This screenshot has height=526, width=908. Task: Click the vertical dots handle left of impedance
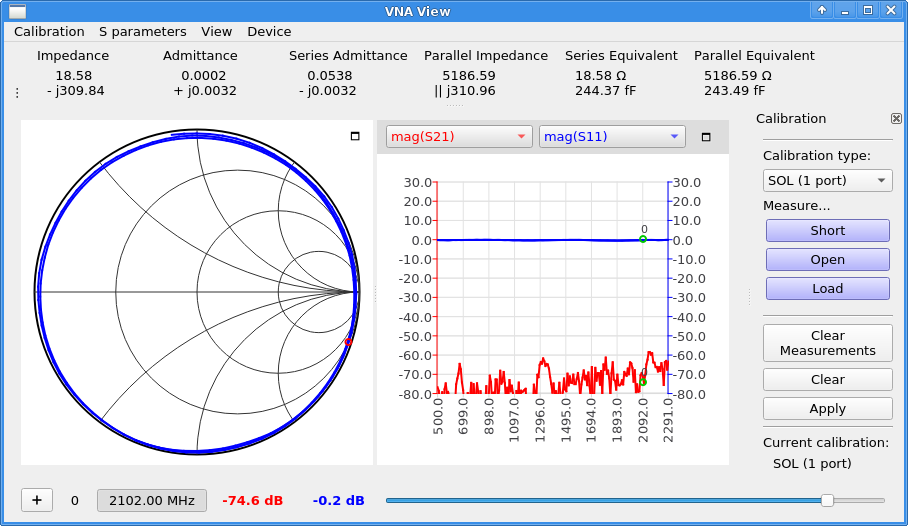(17, 93)
